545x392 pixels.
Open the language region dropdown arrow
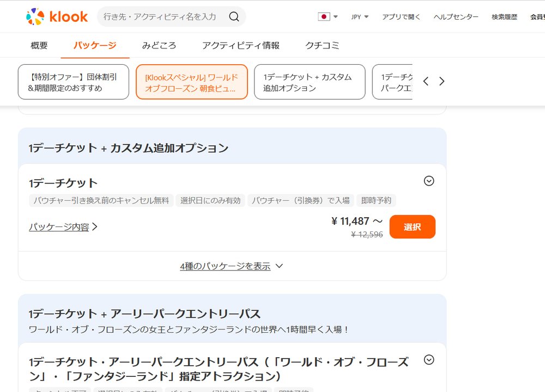(x=335, y=16)
